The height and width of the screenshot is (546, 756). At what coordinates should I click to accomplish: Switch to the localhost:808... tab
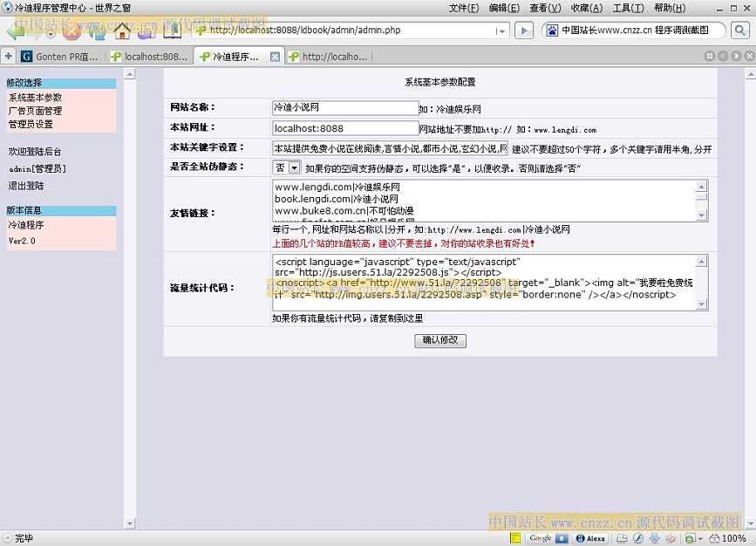149,57
